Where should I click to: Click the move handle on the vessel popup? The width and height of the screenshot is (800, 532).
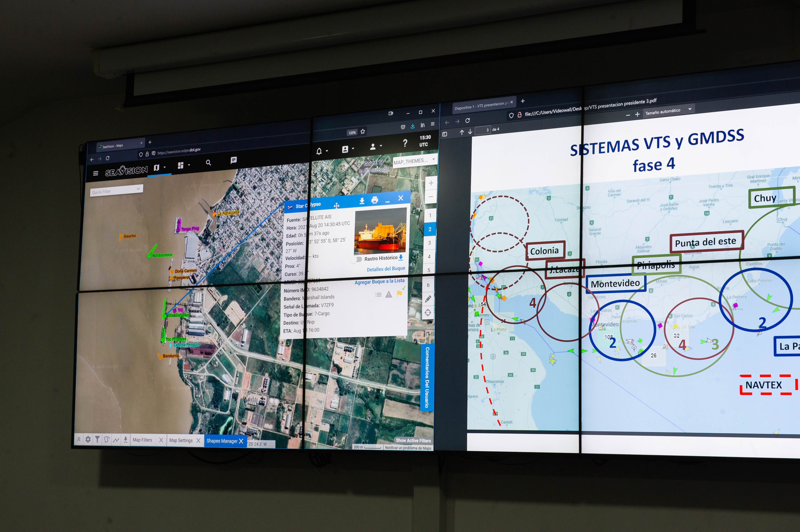(336, 206)
